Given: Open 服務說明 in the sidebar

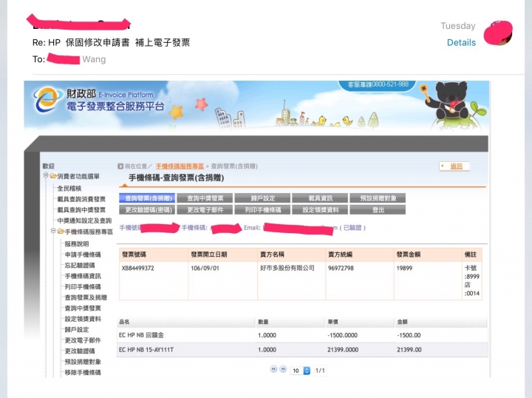Looking at the screenshot, I should (x=77, y=244).
